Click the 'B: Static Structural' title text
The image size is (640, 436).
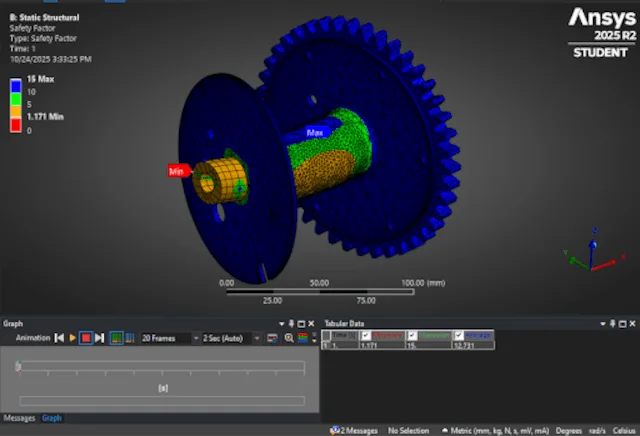pos(44,18)
